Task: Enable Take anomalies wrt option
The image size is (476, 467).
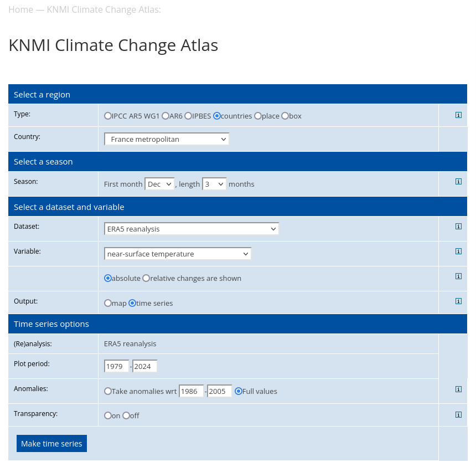Action: point(108,391)
